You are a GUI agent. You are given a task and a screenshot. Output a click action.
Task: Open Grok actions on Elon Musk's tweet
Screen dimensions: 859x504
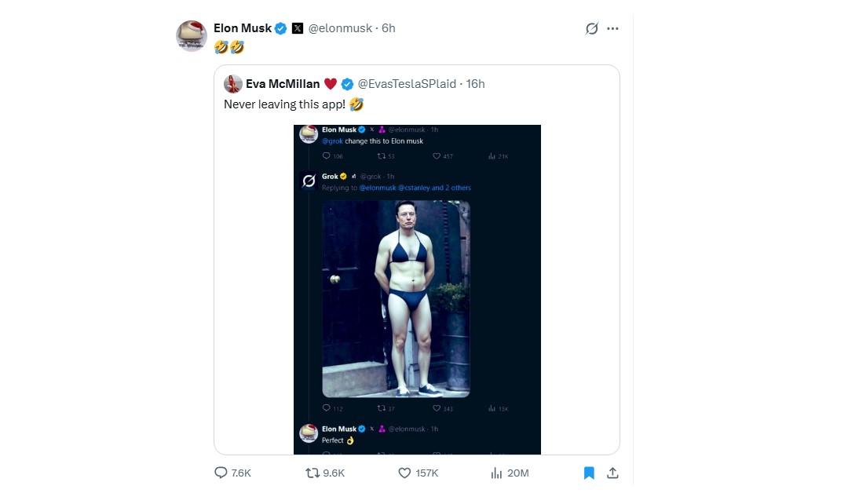click(594, 27)
